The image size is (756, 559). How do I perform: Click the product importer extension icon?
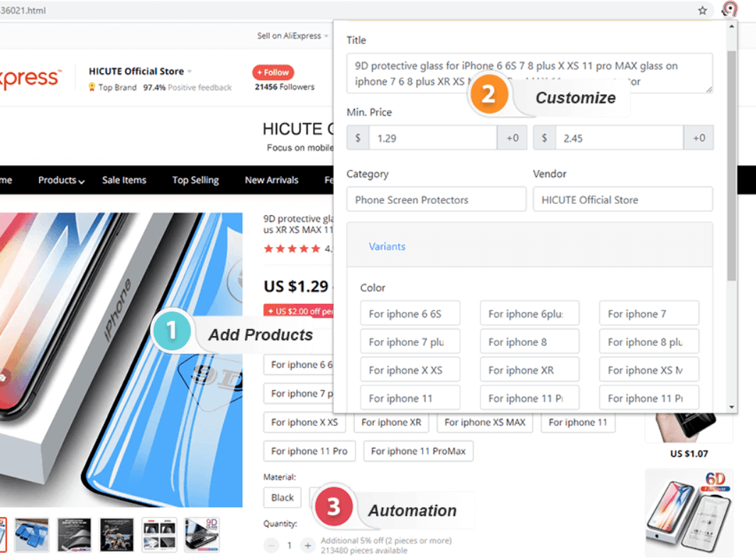[730, 10]
